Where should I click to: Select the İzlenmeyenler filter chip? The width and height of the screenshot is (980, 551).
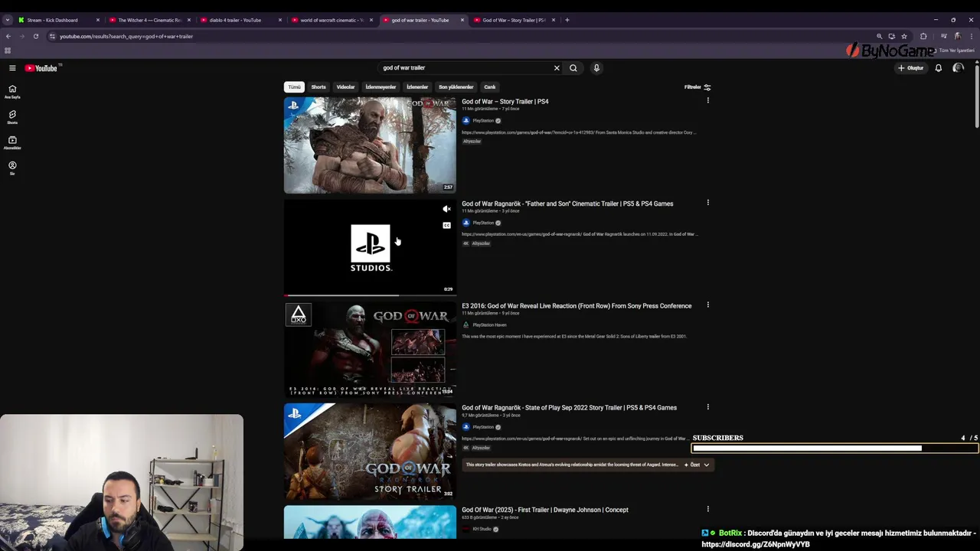381,87
